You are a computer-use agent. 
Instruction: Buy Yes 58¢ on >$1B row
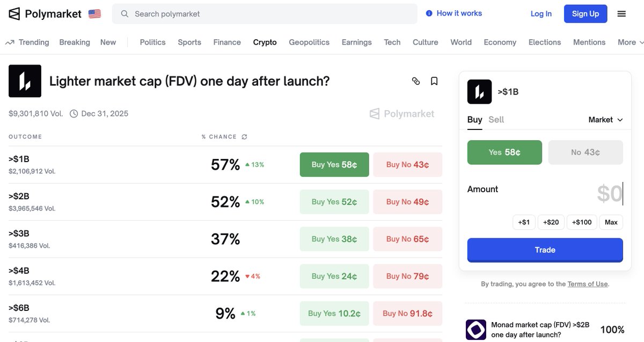click(334, 165)
